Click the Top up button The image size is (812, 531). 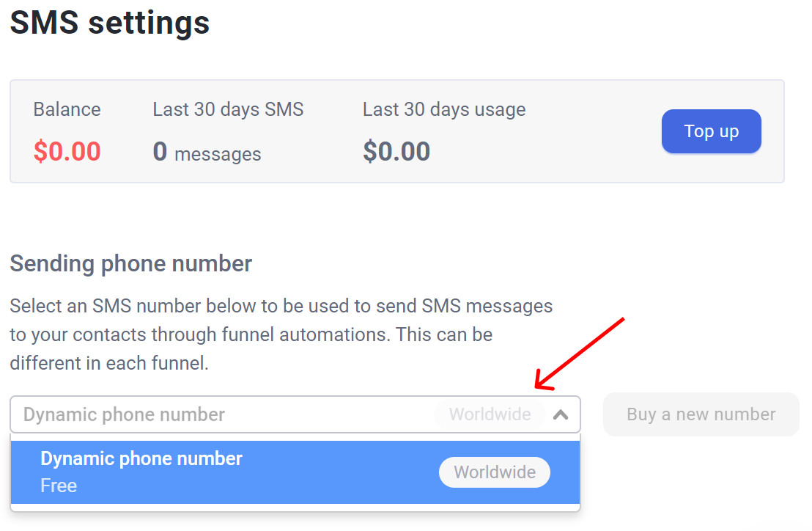coord(711,132)
